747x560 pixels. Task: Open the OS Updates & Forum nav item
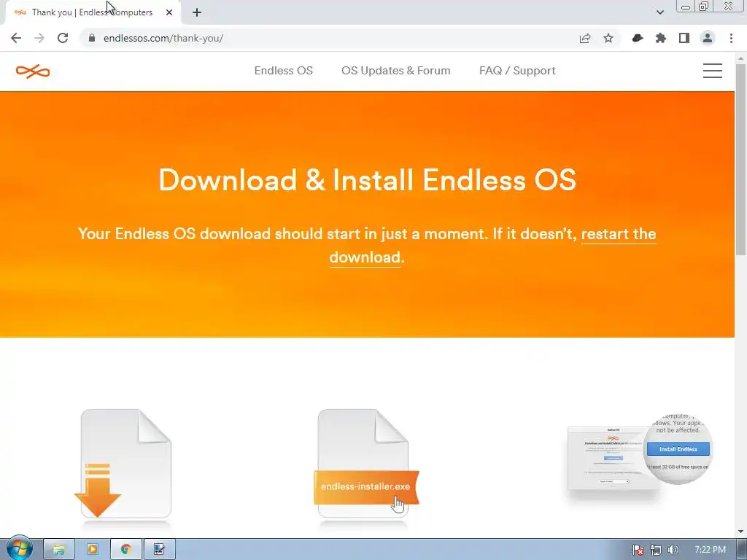(x=396, y=71)
